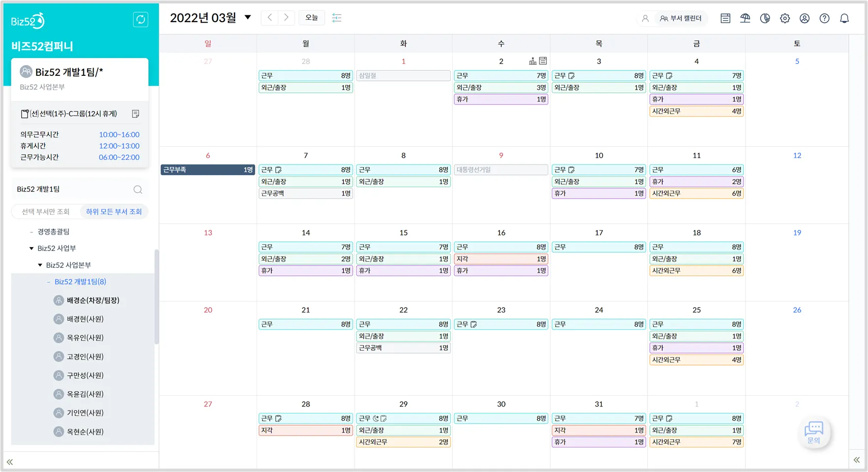868x472 pixels.
Task: Collapse Biz52 개발1팀(8) tree node
Action: click(x=49, y=282)
